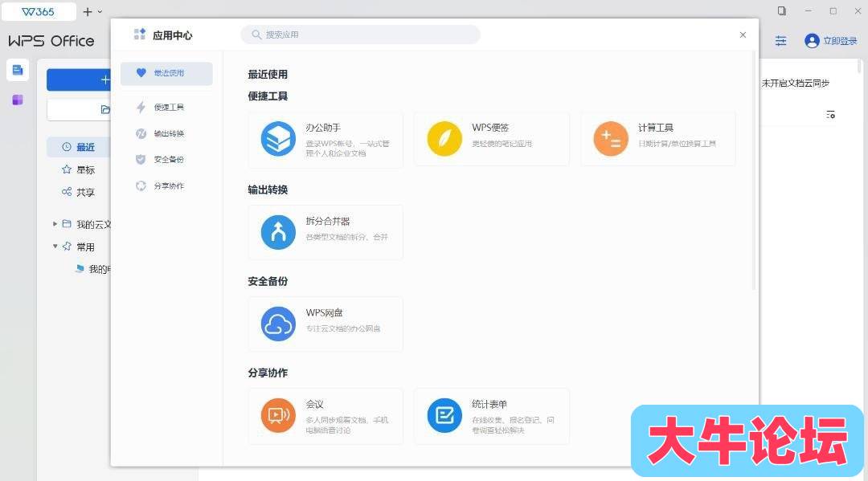The height and width of the screenshot is (481, 868).
Task: Click the 应用中心 title icon
Action: (140, 35)
